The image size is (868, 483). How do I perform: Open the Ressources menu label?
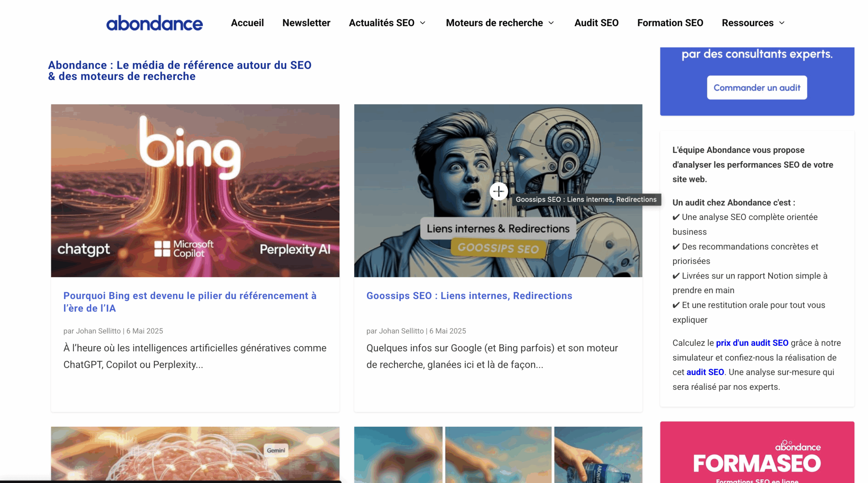point(747,23)
